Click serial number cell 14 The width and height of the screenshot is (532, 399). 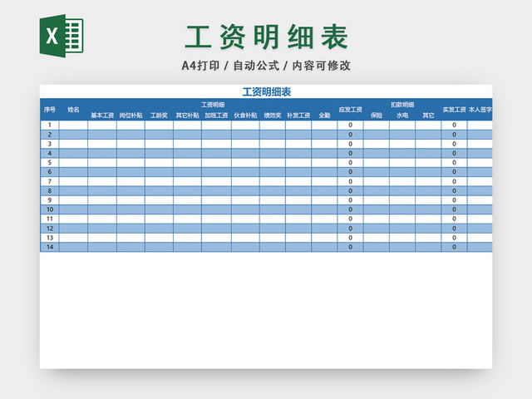[50, 247]
